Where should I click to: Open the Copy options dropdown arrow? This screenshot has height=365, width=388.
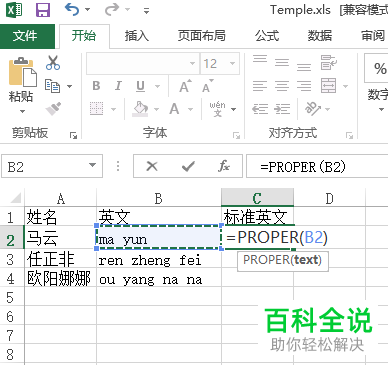(x=69, y=86)
